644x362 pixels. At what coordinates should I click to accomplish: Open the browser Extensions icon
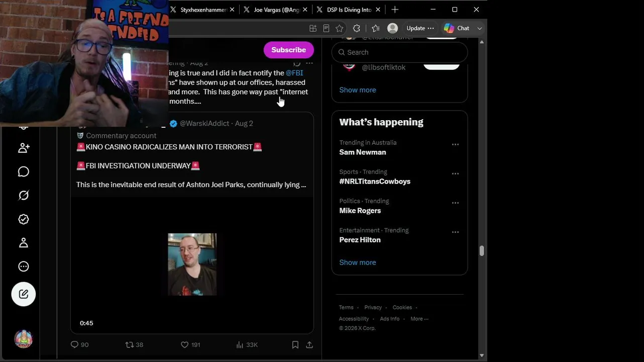[357, 28]
